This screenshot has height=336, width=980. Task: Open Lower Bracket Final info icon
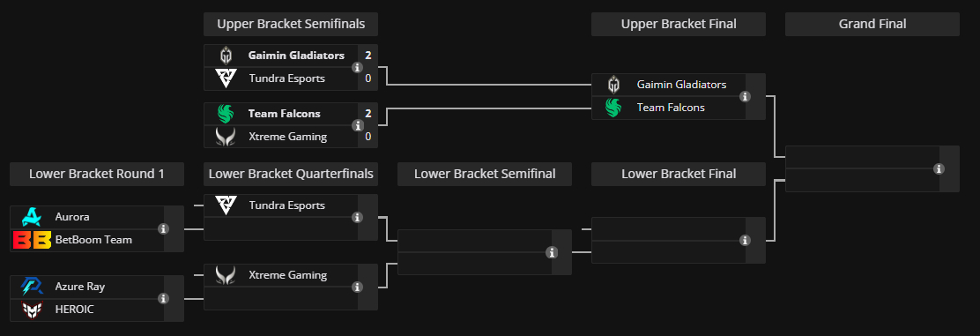point(745,240)
